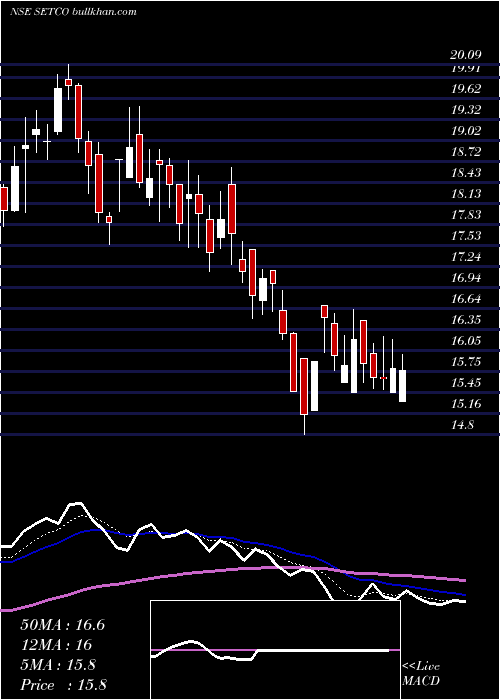Click the 16.94 price axis label
This screenshot has width=500, height=700.
point(467,278)
